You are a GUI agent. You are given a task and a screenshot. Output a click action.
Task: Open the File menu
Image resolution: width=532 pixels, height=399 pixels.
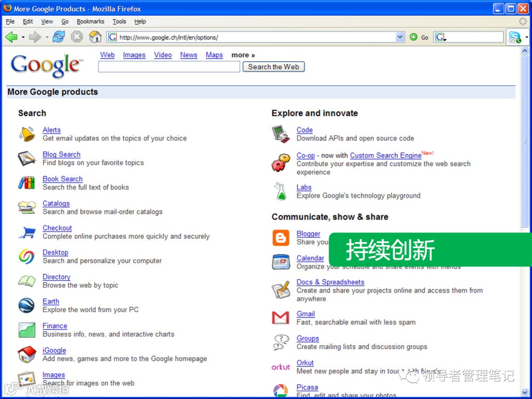coord(10,21)
